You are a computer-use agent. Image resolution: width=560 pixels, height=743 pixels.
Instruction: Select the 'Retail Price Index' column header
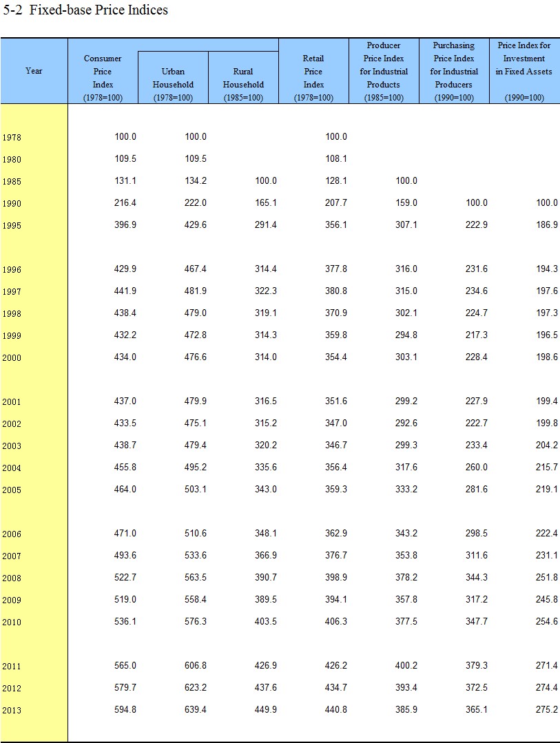point(313,71)
